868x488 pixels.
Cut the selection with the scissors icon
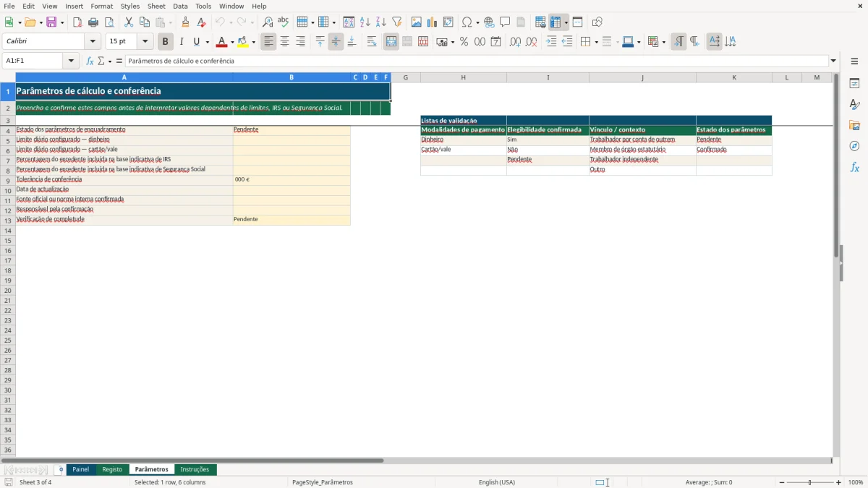[129, 22]
